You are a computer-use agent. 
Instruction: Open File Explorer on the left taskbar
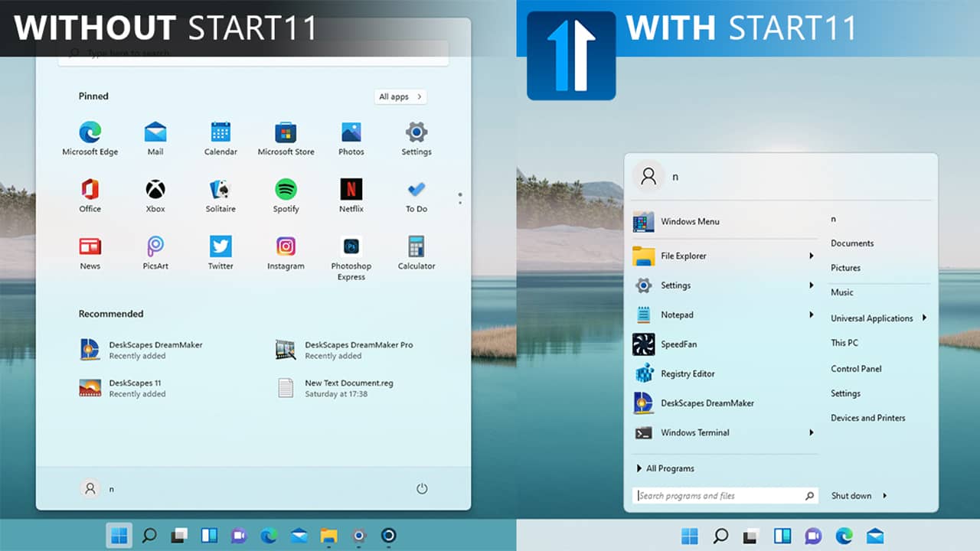coord(328,536)
